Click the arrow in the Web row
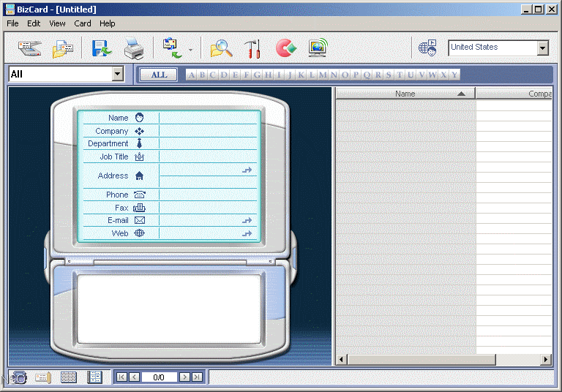562x392 pixels. (247, 233)
